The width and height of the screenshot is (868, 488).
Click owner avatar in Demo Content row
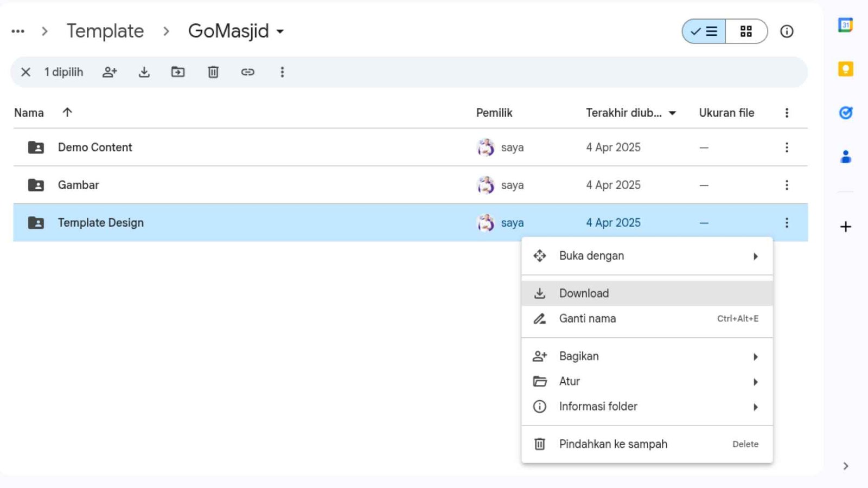(x=486, y=147)
